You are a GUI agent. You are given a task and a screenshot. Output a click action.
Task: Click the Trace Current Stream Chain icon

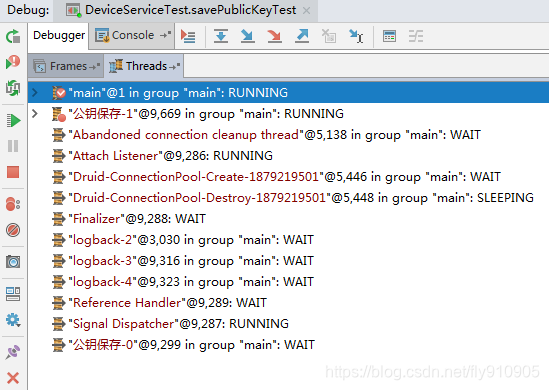click(x=416, y=36)
